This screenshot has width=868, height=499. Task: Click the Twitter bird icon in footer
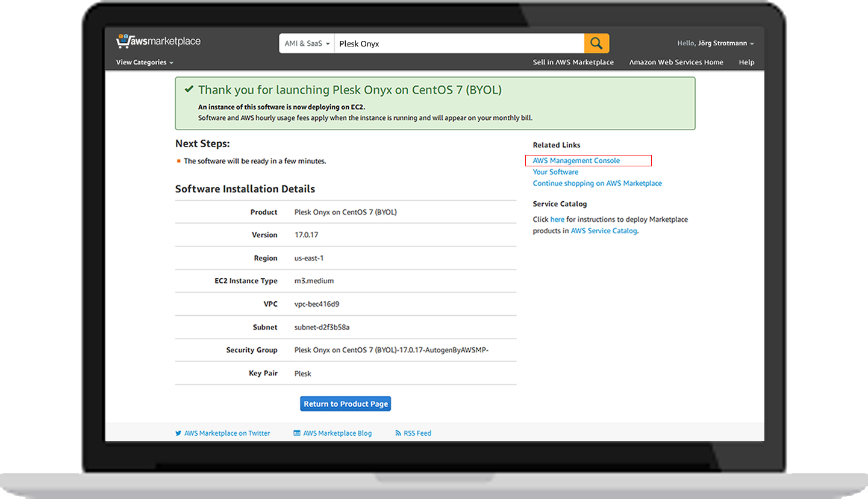click(178, 433)
